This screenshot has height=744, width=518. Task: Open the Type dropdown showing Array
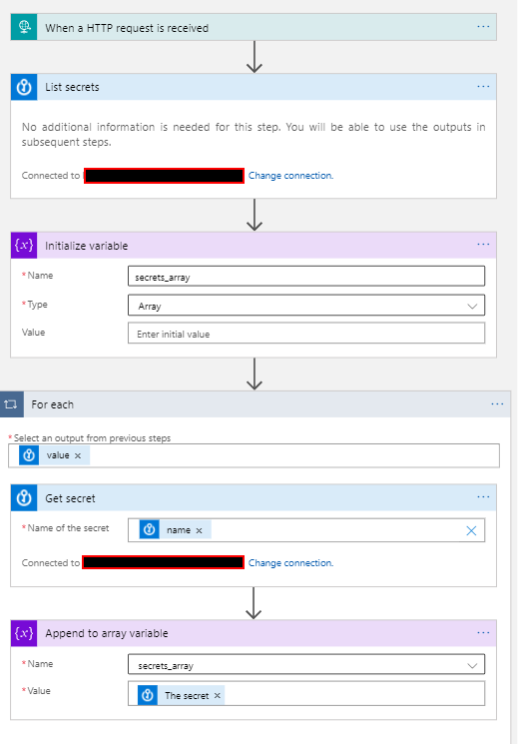tap(306, 306)
